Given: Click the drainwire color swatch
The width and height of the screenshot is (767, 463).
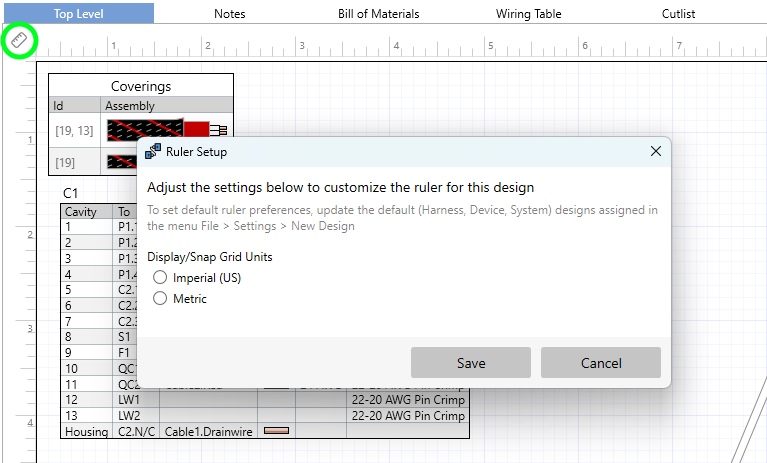Looking at the screenshot, I should click(x=276, y=431).
